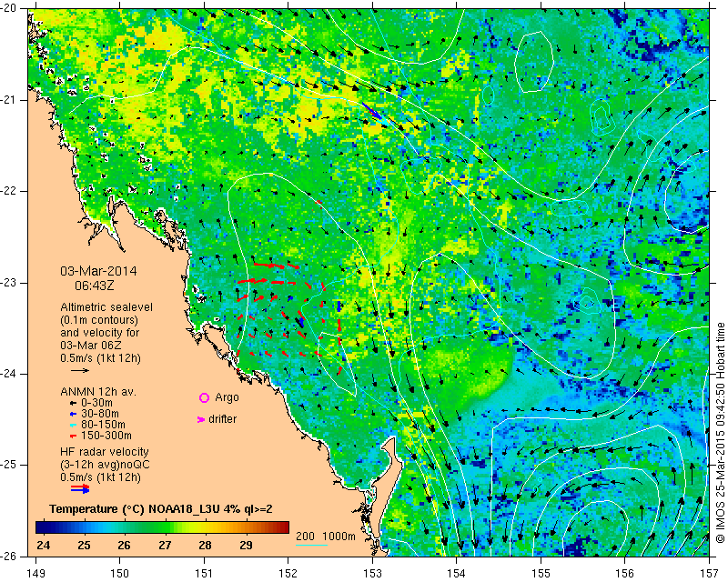The height and width of the screenshot is (582, 728).
Task: Click the "drifter" legend label
Action: coord(222,419)
